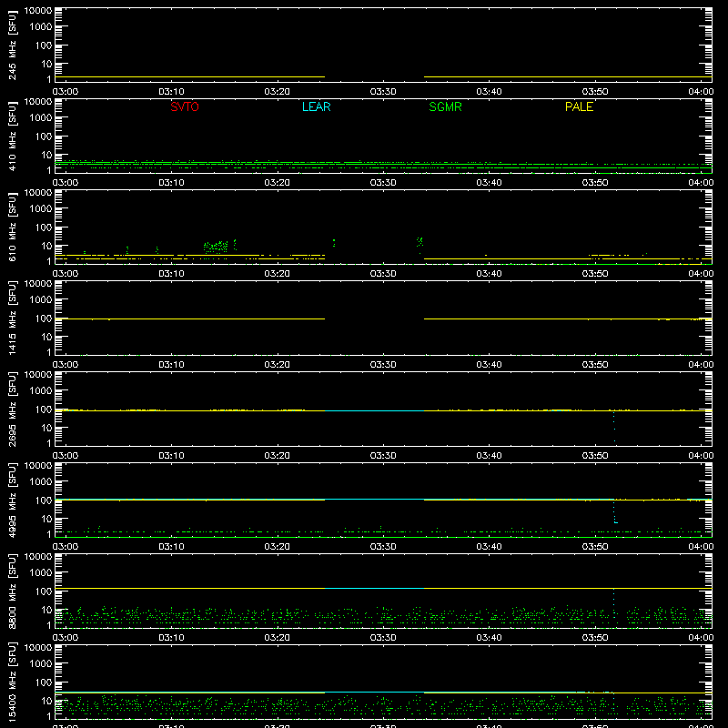Click 03:10 tick label of 245 MHz panel
This screenshot has height=728, width=728.
(x=171, y=92)
